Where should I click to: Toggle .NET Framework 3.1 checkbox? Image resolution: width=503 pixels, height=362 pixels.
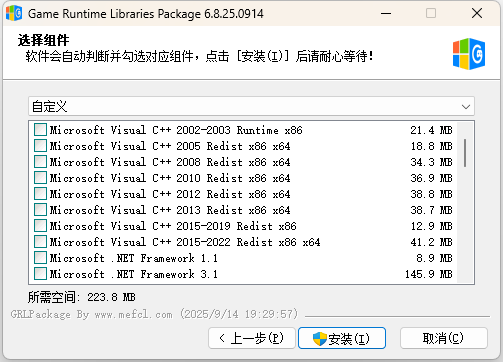(x=40, y=273)
